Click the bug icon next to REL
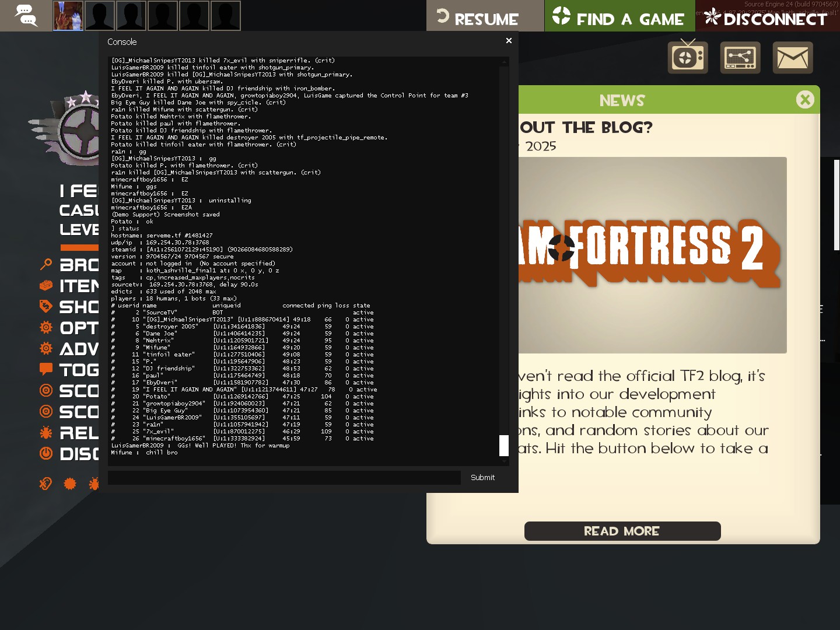This screenshot has height=630, width=840. pos(46,433)
